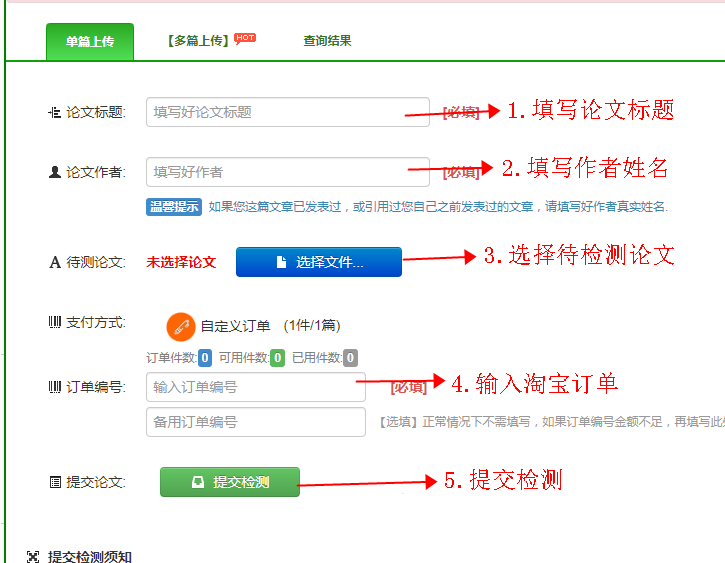Image resolution: width=725 pixels, height=563 pixels.
Task: Click the blue 温馨提示 badge
Action: [x=174, y=207]
